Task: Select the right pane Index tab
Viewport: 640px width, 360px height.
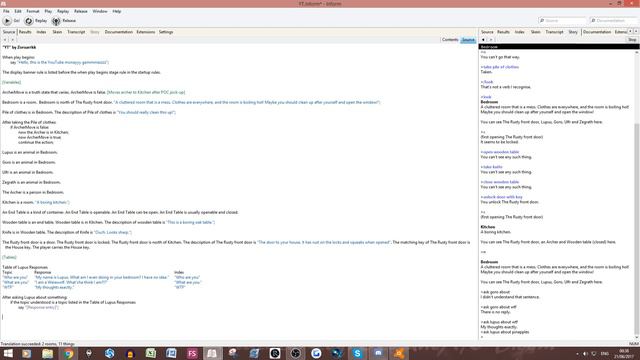Action: (x=520, y=32)
